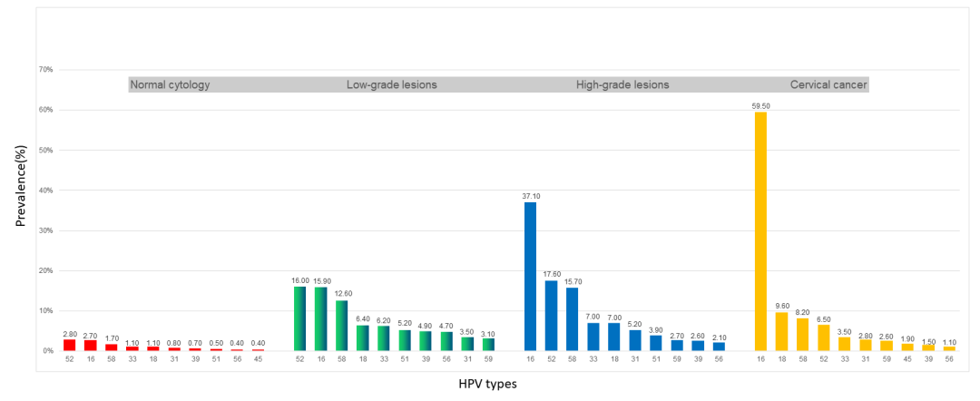Click the 60% y-axis tick label
The image size is (980, 401).
[x=45, y=110]
